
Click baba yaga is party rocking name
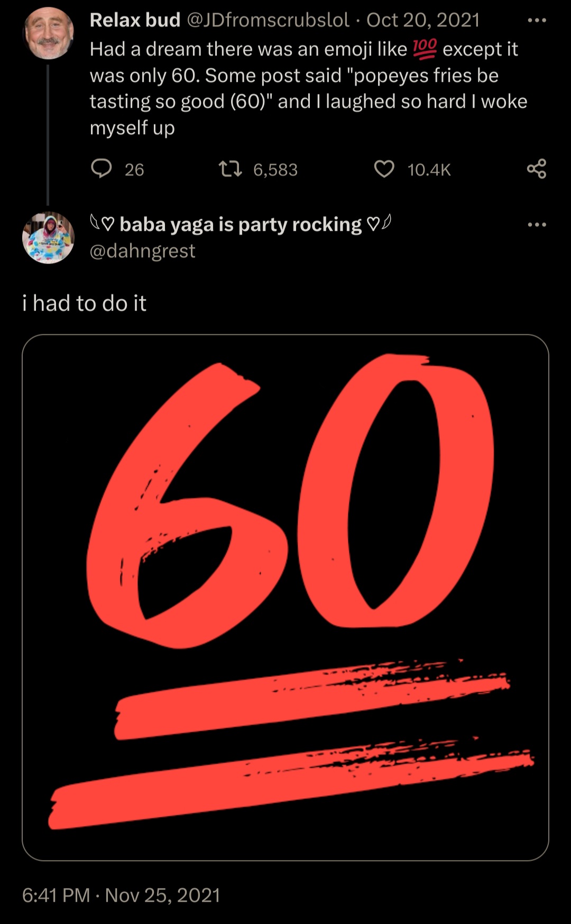pos(241,225)
